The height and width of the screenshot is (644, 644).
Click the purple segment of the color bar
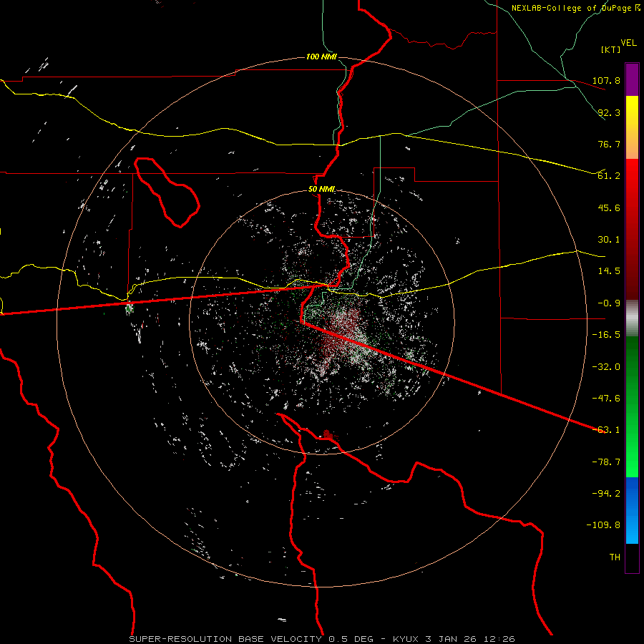click(x=632, y=79)
